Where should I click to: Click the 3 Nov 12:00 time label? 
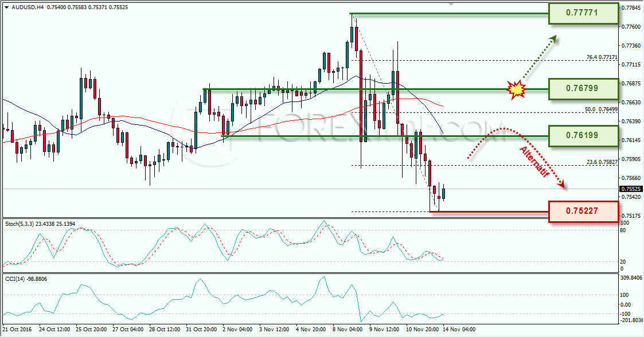274,329
